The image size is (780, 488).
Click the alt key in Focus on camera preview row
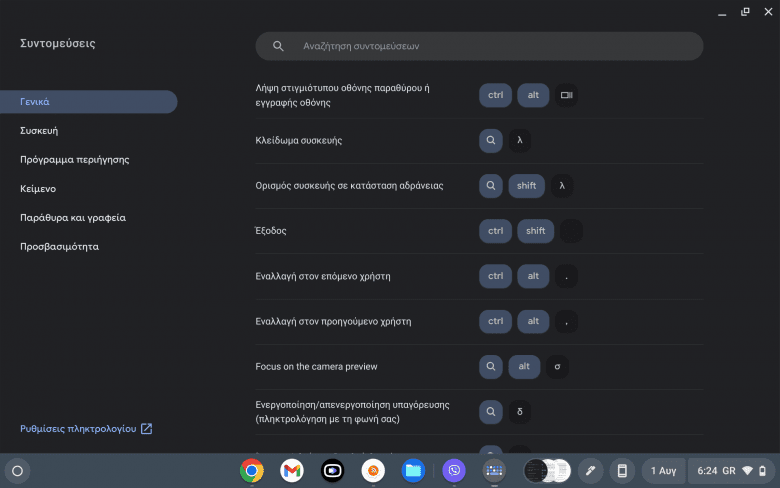[x=524, y=367]
